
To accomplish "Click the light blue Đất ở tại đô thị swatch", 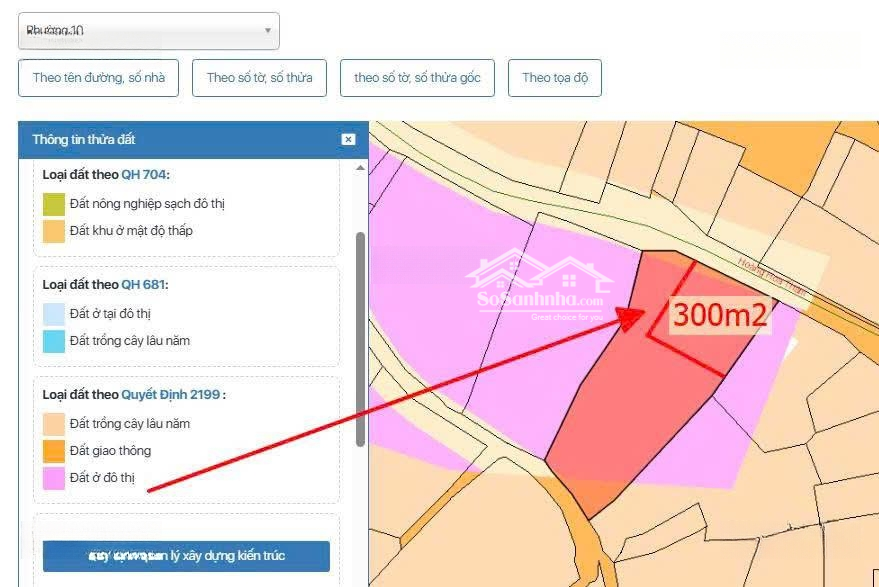I will 54,314.
